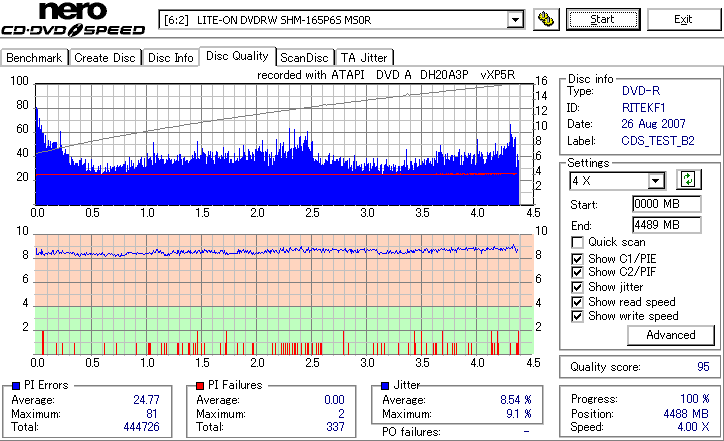Click the Position 4488 MB value
724x441 pixels.
pyautogui.click(x=686, y=413)
